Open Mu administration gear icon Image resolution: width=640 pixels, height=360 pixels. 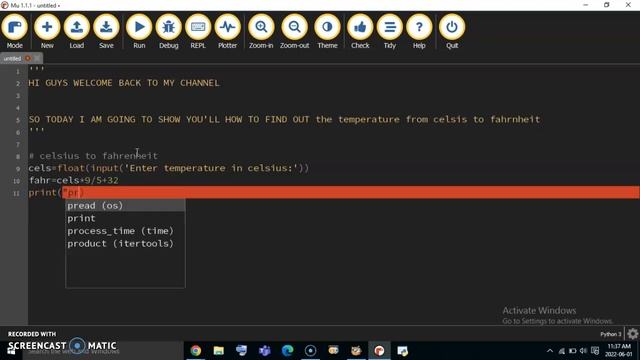tap(633, 334)
